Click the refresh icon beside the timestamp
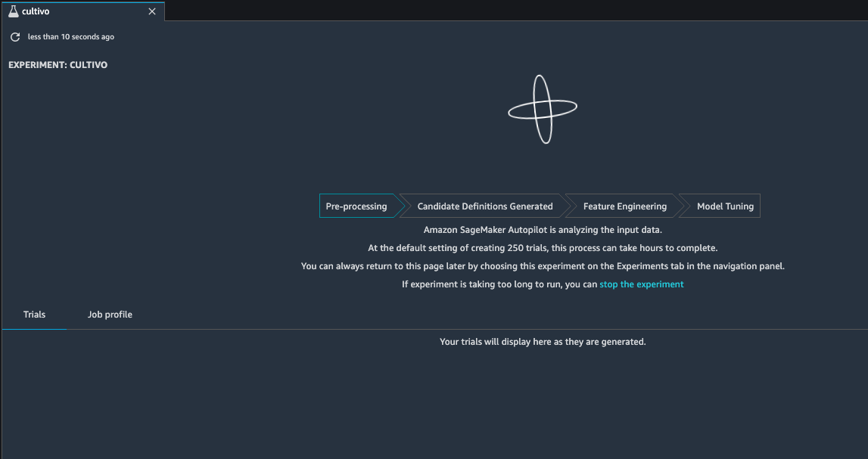 coord(15,37)
